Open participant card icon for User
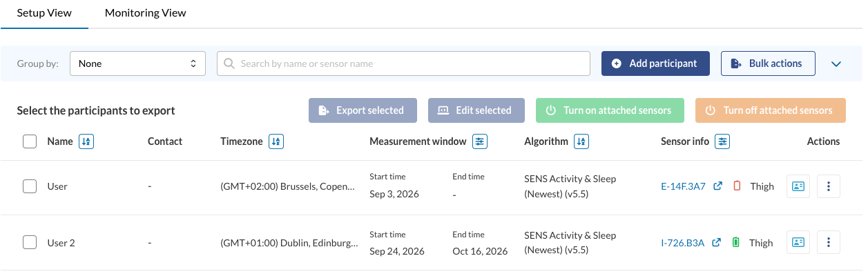 click(798, 186)
